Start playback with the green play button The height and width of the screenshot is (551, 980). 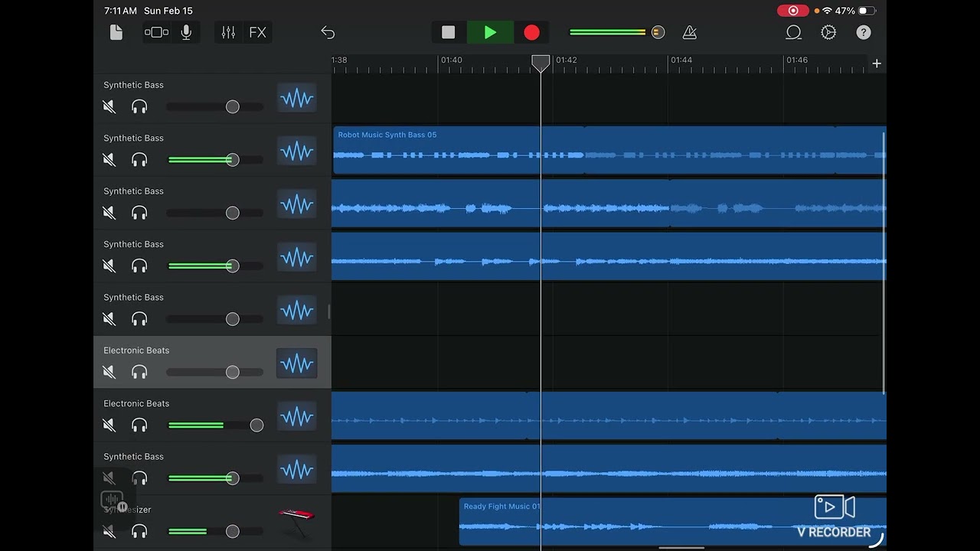(490, 32)
